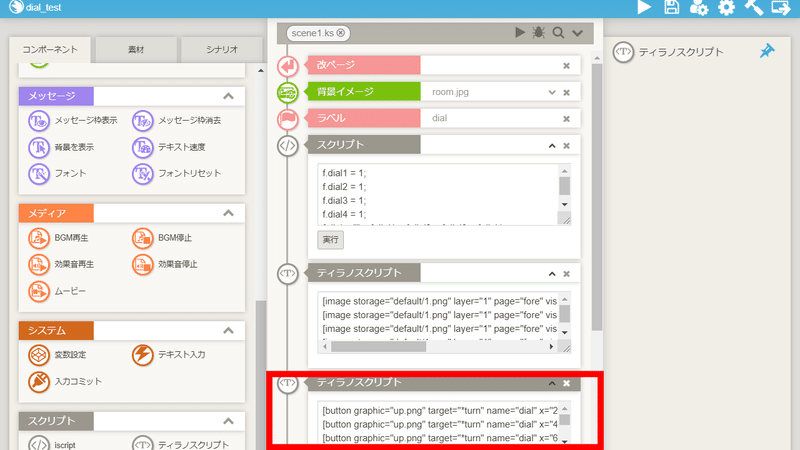Collapse the システム section
Image resolution: width=800 pixels, height=450 pixels.
coord(228,331)
